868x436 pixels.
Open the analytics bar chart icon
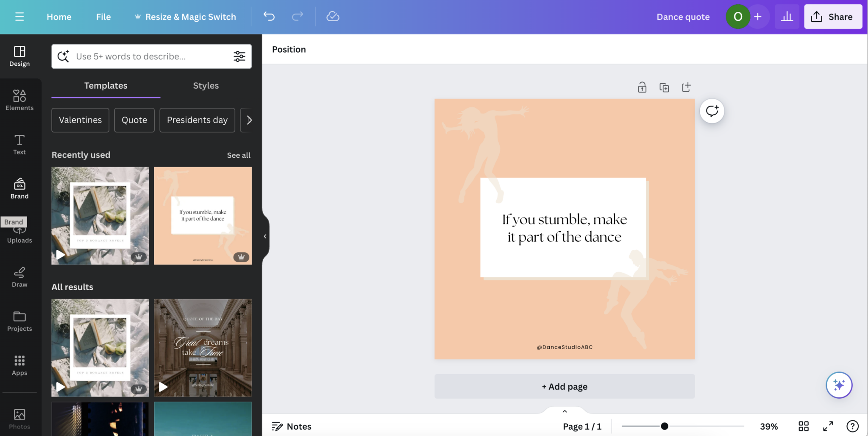(787, 17)
